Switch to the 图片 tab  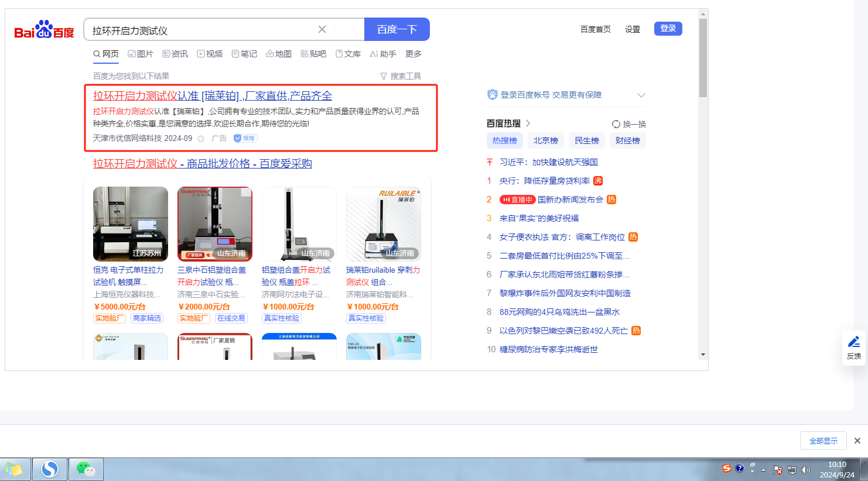pyautogui.click(x=141, y=54)
